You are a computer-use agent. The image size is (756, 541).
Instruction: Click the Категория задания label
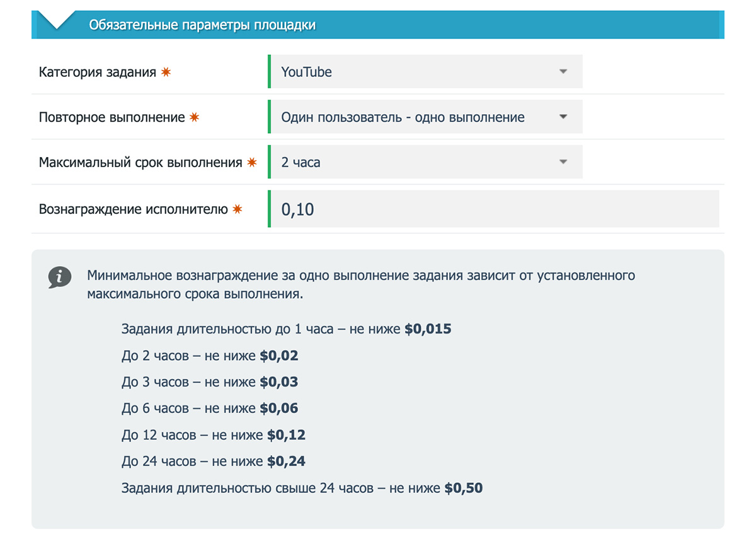click(98, 72)
